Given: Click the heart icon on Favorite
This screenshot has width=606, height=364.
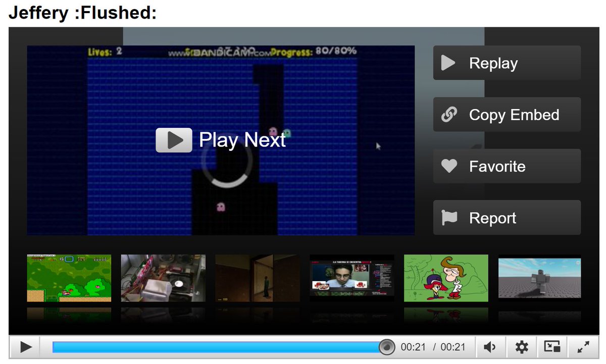Looking at the screenshot, I should click(x=449, y=166).
